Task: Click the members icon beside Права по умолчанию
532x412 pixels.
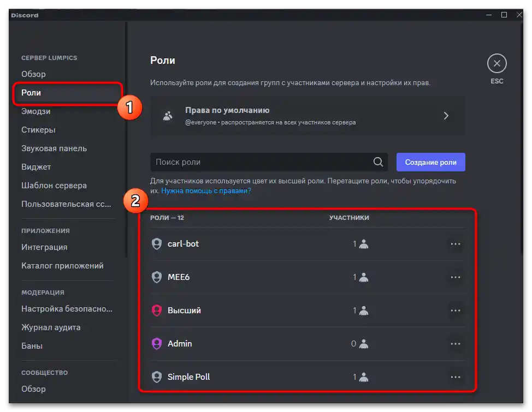Action: coord(168,116)
